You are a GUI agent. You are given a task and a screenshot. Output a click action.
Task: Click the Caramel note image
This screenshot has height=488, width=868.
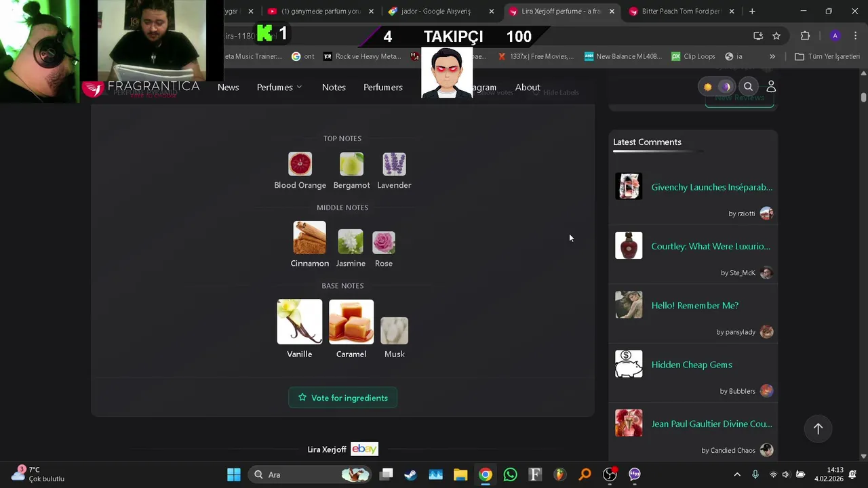tap(351, 322)
